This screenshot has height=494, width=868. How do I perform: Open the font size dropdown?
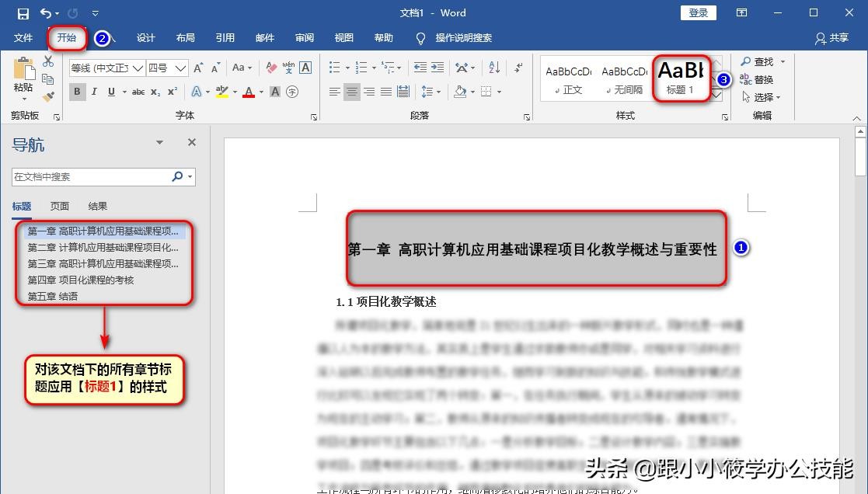180,68
